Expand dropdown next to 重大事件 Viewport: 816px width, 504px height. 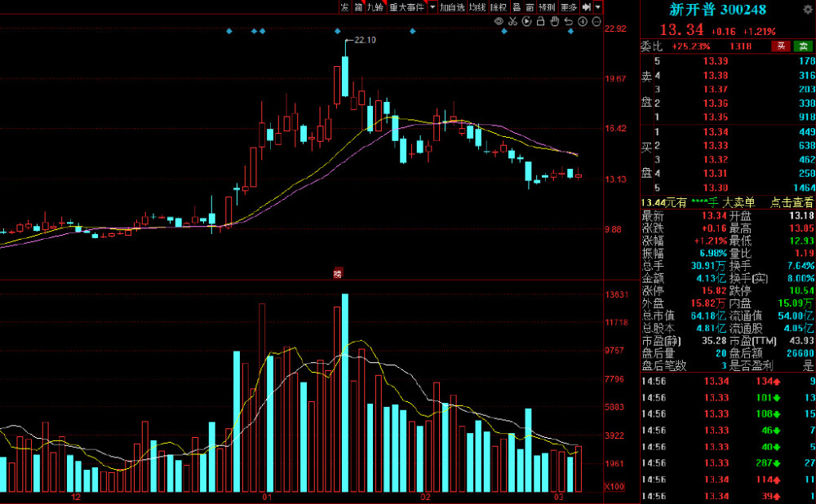tap(432, 7)
